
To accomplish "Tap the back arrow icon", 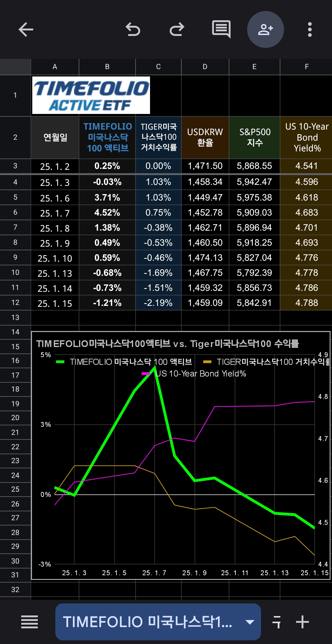I will coord(26,30).
